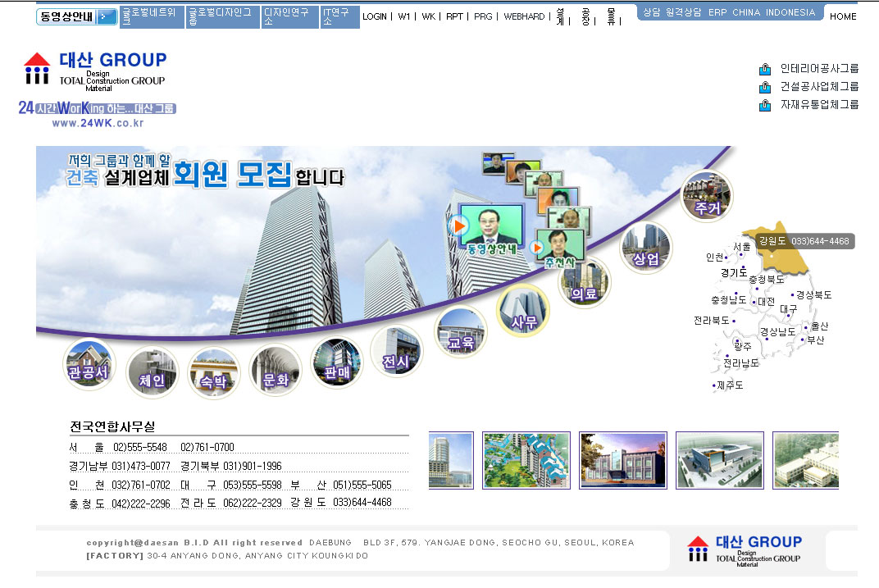Click the 동영상안내 button at top left

click(x=77, y=17)
